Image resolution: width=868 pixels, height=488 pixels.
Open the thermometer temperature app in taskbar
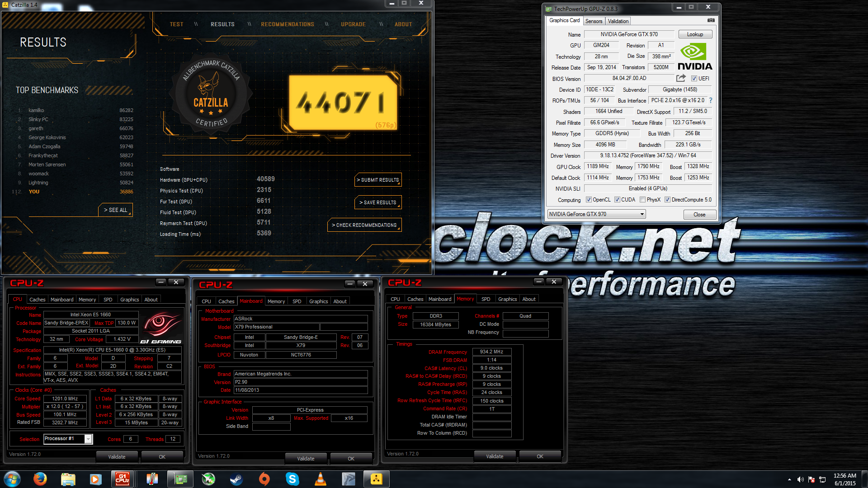(x=152, y=479)
